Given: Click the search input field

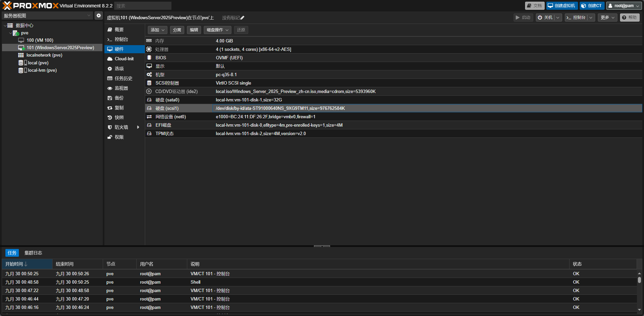Looking at the screenshot, I should 142,6.
